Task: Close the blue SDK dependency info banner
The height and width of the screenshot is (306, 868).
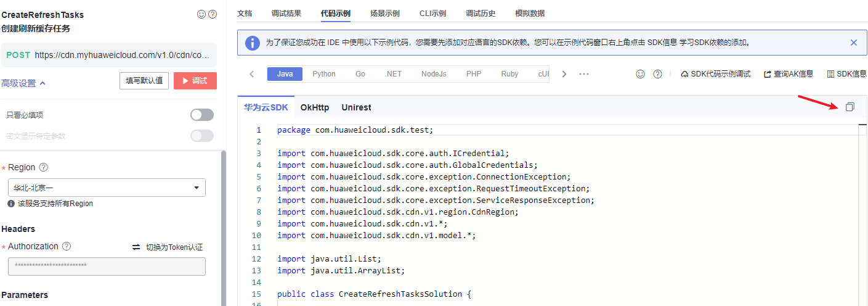Action: click(853, 43)
